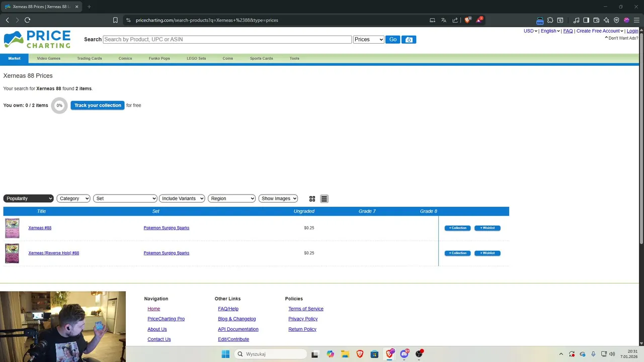Image resolution: width=644 pixels, height=362 pixels.
Task: Click the browser address bar URL
Action: (x=207, y=20)
